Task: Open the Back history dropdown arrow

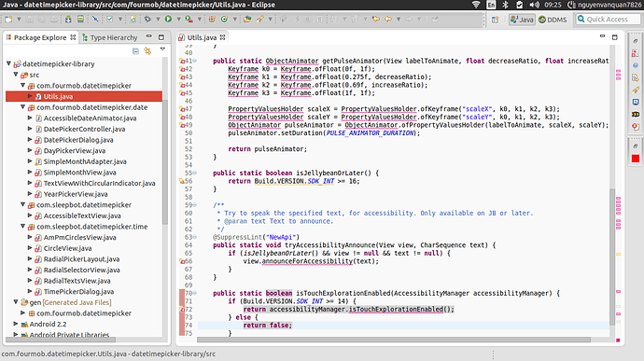Action: click(399, 19)
